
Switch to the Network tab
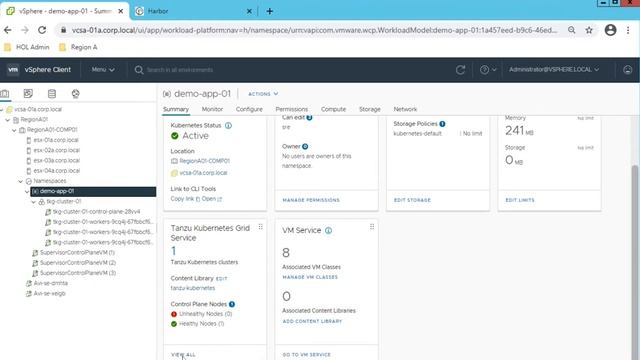[x=405, y=109]
